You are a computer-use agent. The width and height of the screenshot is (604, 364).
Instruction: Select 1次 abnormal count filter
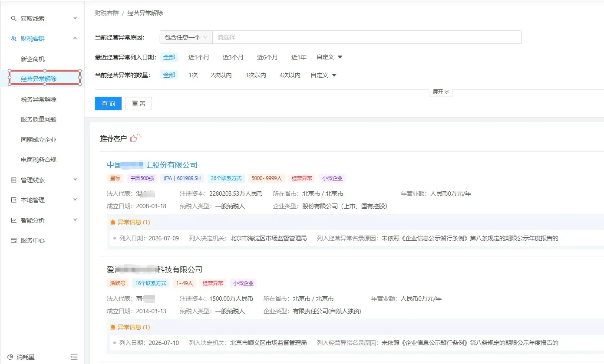193,75
